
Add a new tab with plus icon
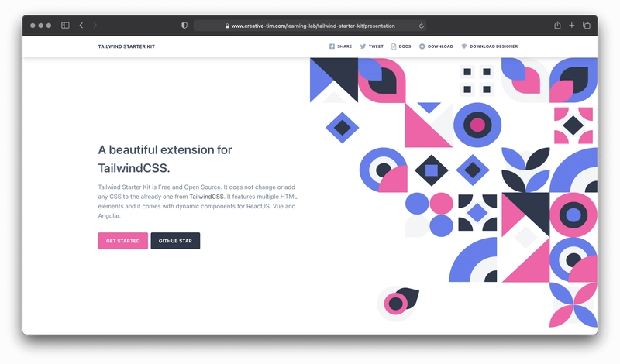pos(571,26)
